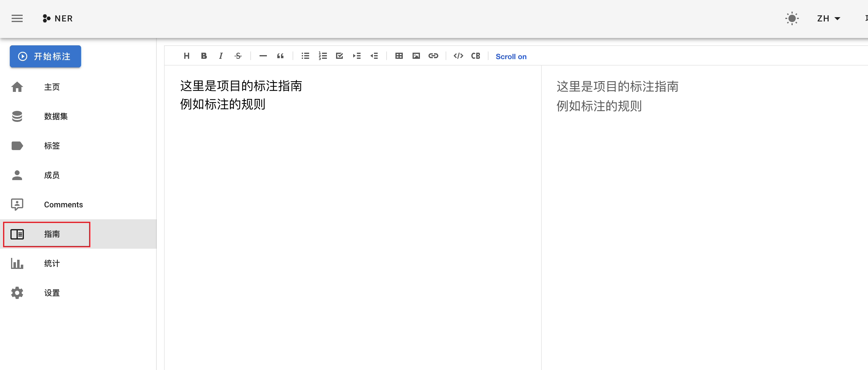
Task: Open the ZH language dropdown
Action: click(x=828, y=19)
